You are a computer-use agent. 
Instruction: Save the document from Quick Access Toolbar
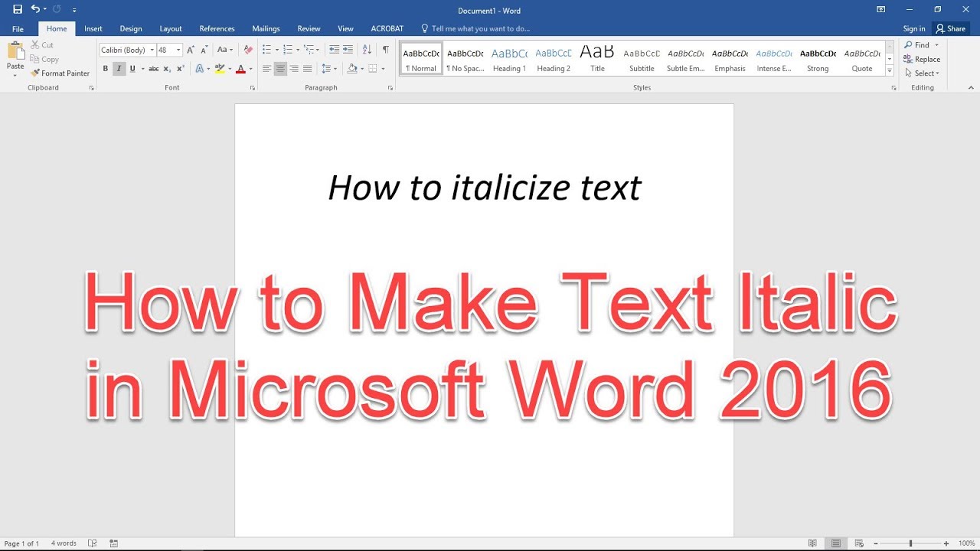point(18,9)
